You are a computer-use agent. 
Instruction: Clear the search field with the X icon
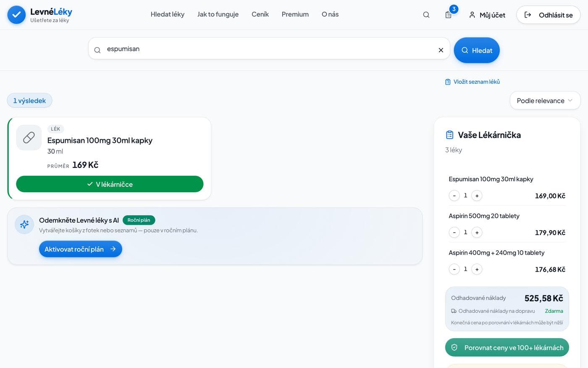coord(441,50)
